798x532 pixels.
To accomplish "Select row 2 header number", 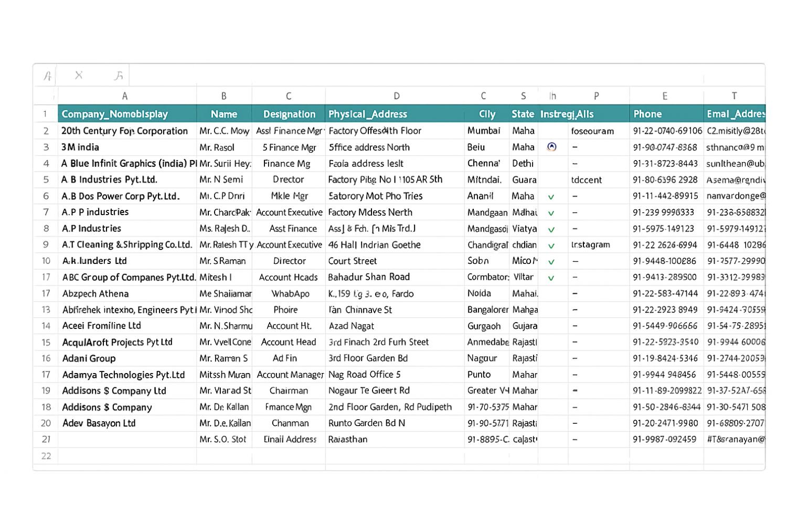I will [x=46, y=131].
